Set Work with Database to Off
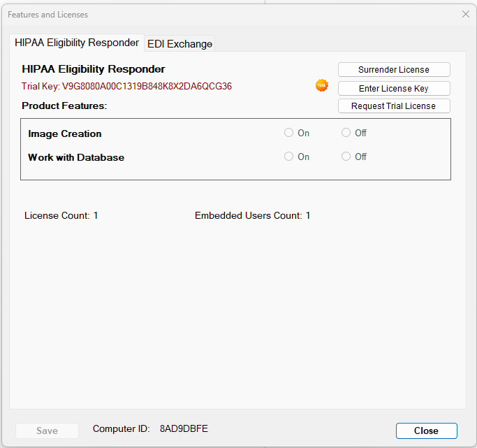Image resolution: width=477 pixels, height=448 pixels. pyautogui.click(x=354, y=157)
